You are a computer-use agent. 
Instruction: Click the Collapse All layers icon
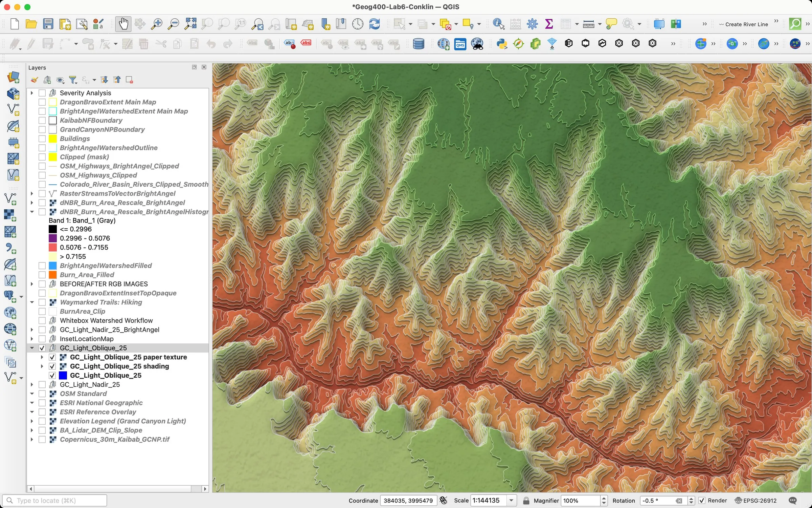click(117, 80)
